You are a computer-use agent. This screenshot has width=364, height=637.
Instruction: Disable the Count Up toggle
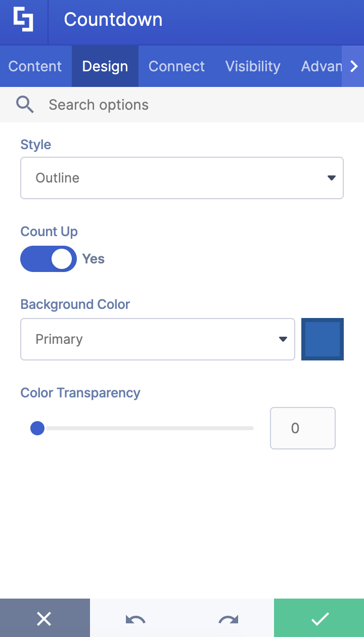coord(49,258)
